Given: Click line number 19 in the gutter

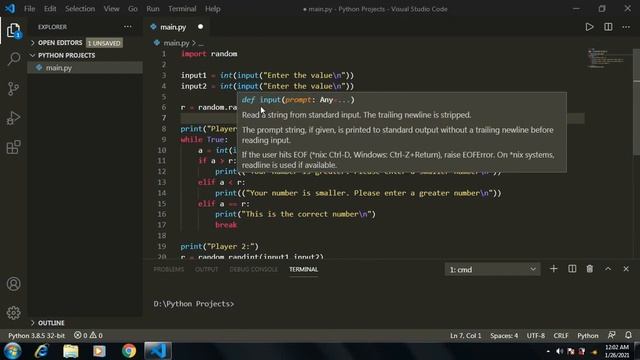Looking at the screenshot, I should click(162, 247).
